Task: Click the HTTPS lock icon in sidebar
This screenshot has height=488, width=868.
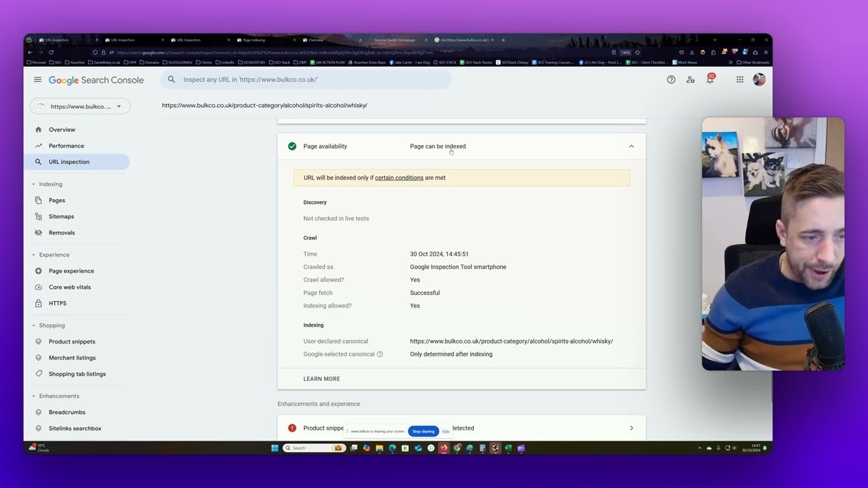Action: (38, 303)
